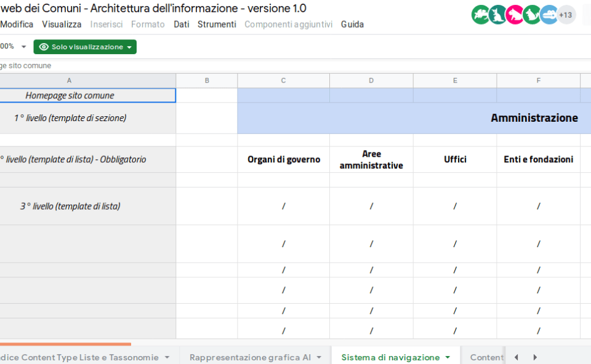Open the Dati menu
Viewport: 591px width, 364px height.
tap(181, 25)
